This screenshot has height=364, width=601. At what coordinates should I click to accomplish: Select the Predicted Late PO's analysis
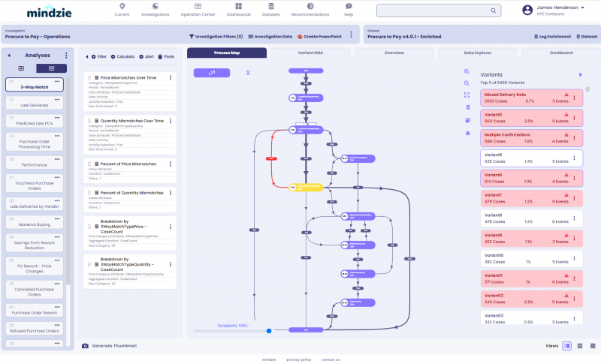pyautogui.click(x=35, y=122)
